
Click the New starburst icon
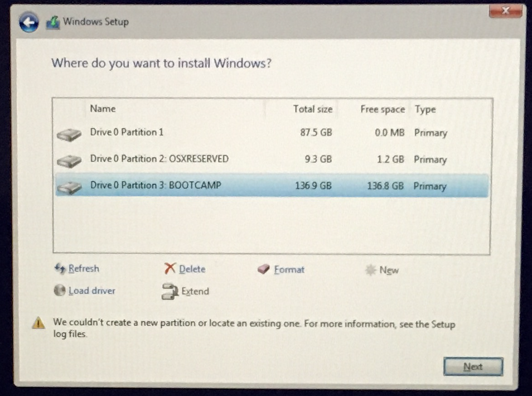click(370, 270)
